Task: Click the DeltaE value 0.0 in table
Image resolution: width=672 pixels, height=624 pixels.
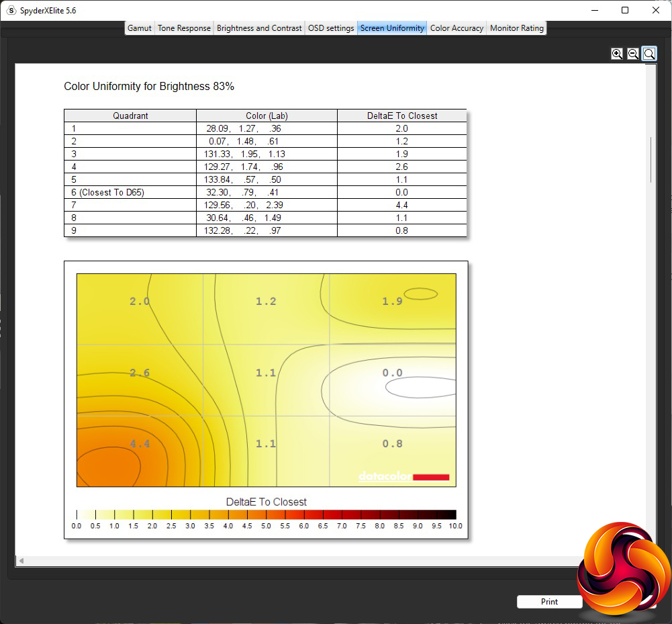Action: pos(401,192)
